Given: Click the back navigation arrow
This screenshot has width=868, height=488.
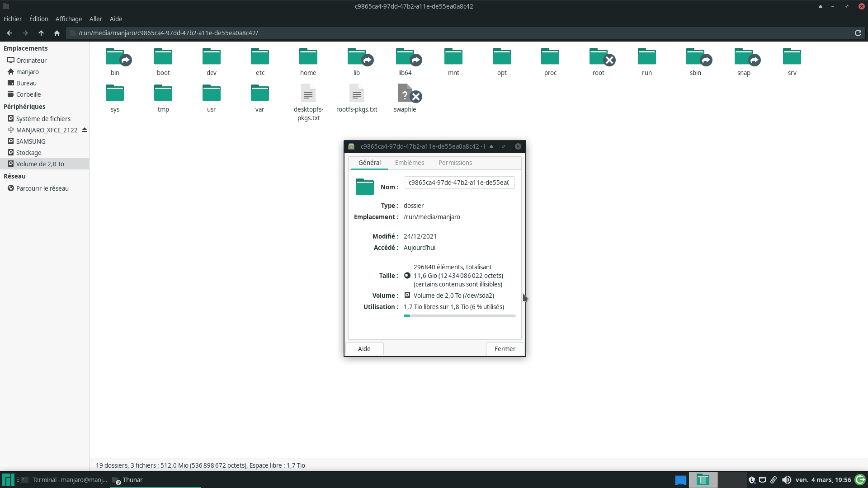Looking at the screenshot, I should [x=9, y=33].
